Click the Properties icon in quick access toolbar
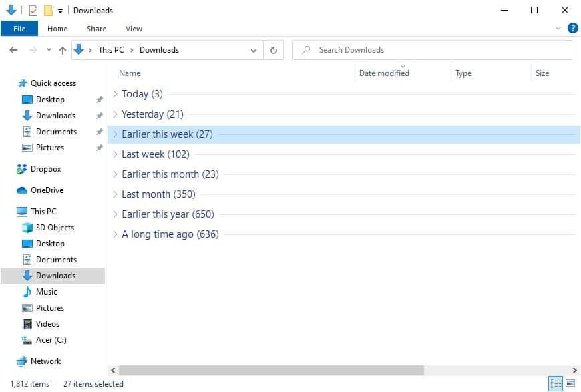The image size is (581, 392). pos(33,11)
